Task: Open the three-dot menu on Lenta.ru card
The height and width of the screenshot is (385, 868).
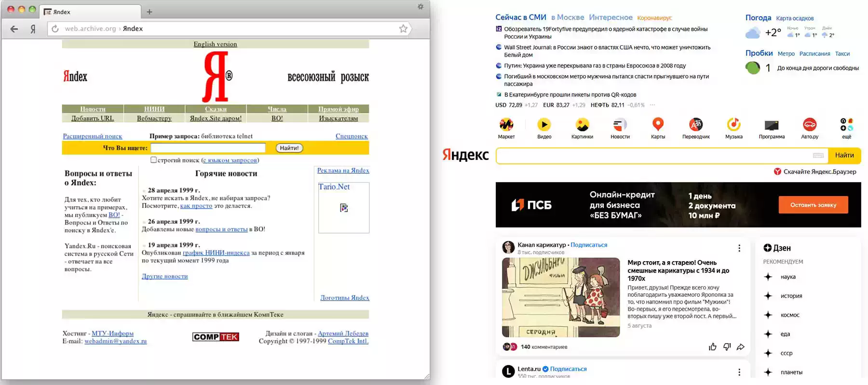Action: pos(739,372)
